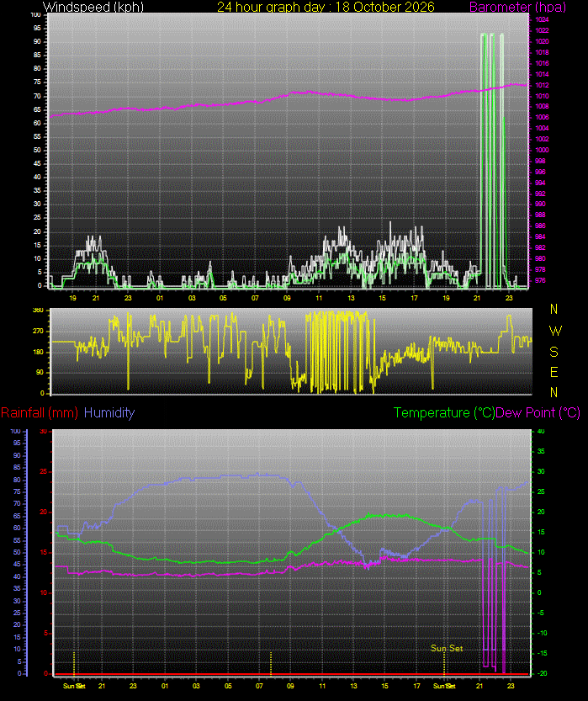Click the "998" barometer scale value
This screenshot has height=701, width=588.
click(x=540, y=161)
